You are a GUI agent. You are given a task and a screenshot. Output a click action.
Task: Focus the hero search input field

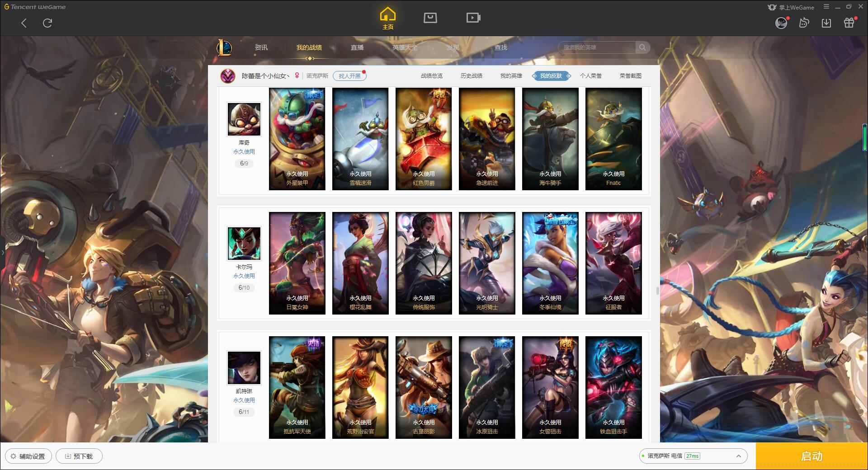coord(598,47)
